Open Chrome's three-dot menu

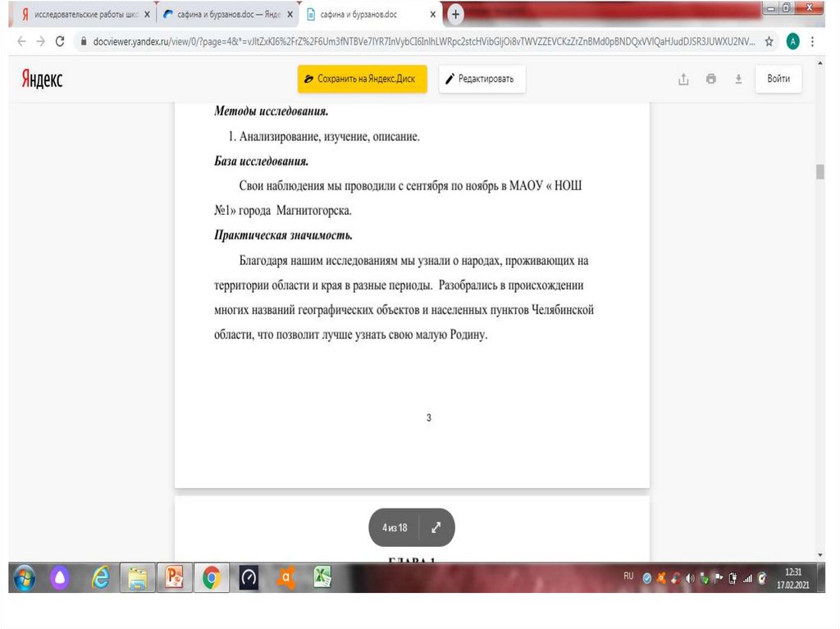(813, 41)
